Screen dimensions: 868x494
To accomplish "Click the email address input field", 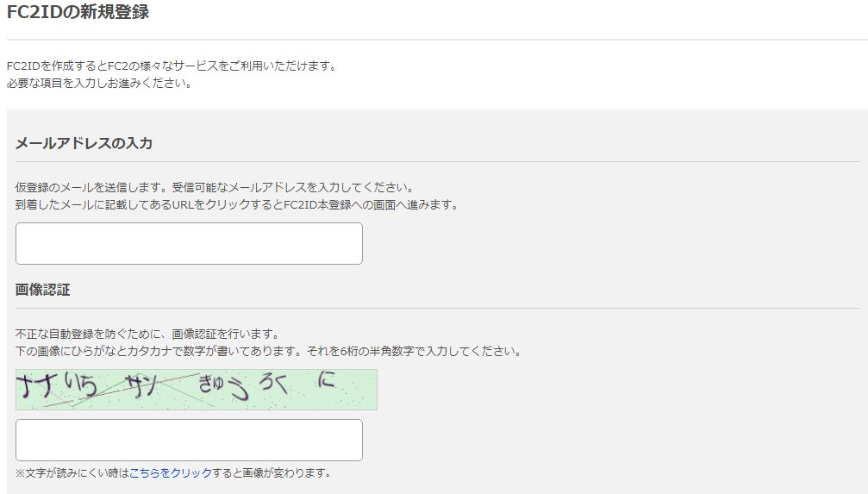I will (x=189, y=244).
